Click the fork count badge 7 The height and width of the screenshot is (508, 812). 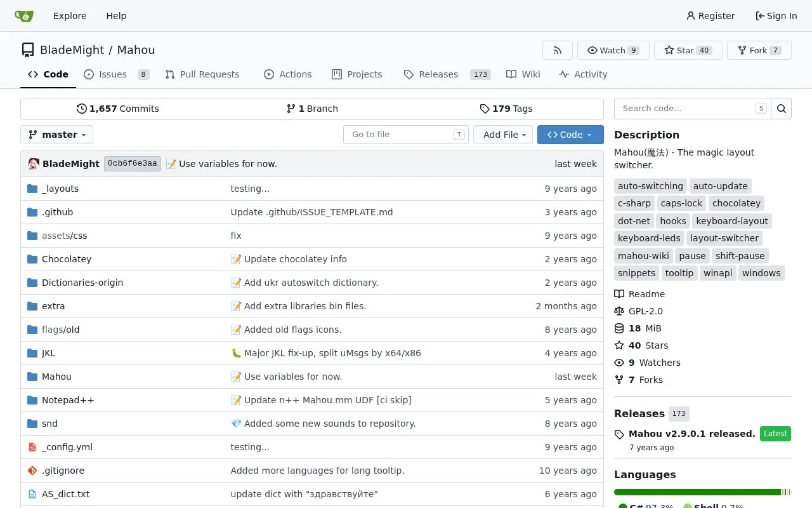click(775, 50)
